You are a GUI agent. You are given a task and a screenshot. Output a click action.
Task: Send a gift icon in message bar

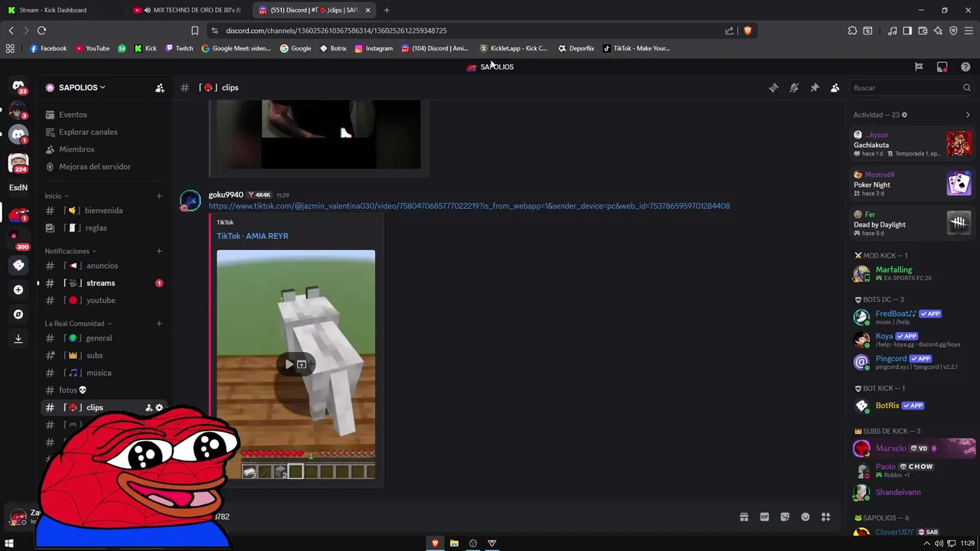743,517
